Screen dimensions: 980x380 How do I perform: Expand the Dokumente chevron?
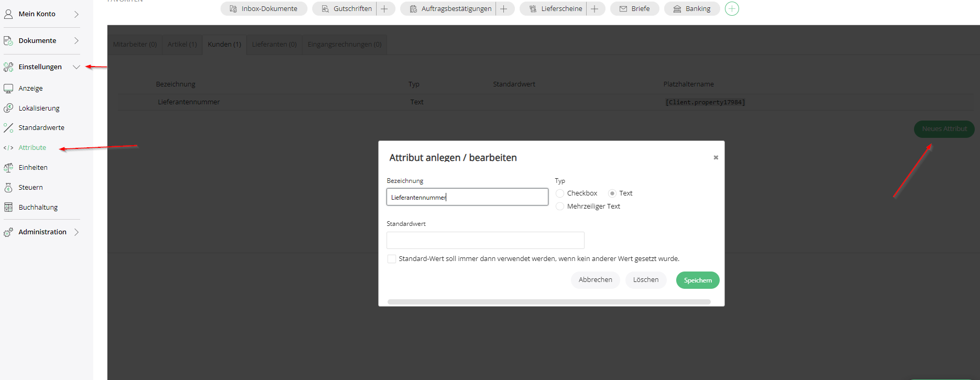point(76,40)
